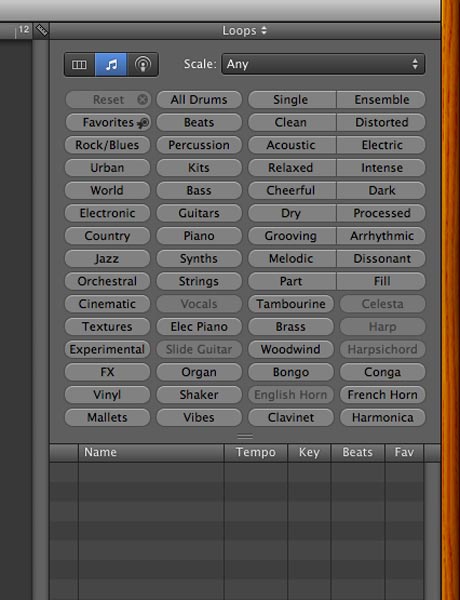Switch to column view icon
The image size is (460, 600).
79,65
